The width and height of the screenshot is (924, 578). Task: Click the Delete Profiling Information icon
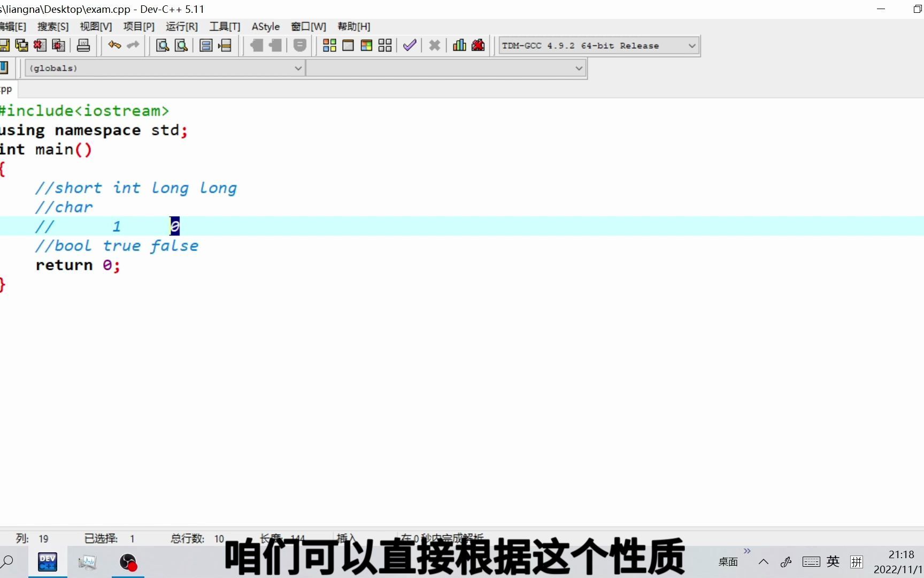pos(478,45)
